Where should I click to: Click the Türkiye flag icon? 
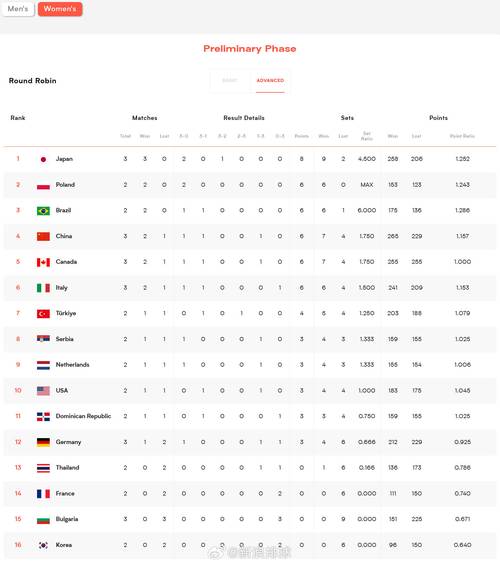coord(43,314)
